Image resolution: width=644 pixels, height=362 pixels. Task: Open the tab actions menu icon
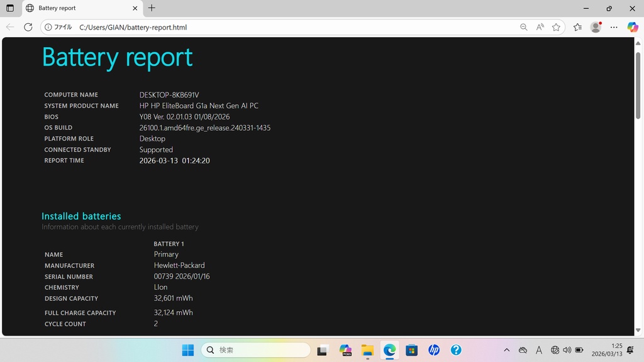(x=10, y=8)
